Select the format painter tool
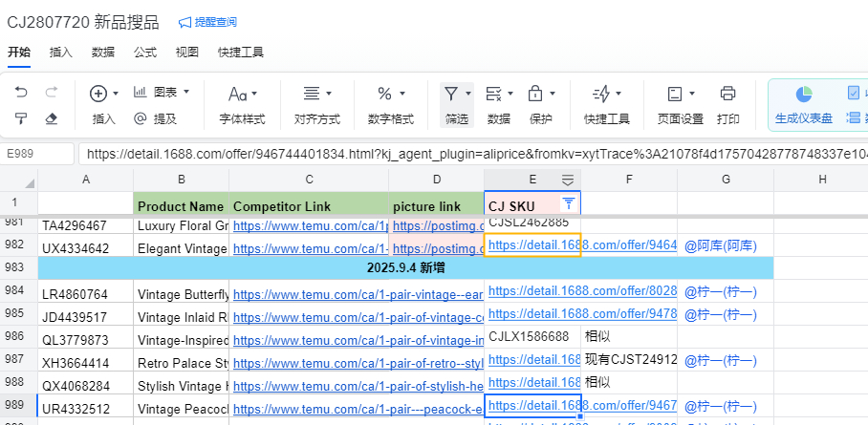The width and height of the screenshot is (868, 425). point(21,119)
